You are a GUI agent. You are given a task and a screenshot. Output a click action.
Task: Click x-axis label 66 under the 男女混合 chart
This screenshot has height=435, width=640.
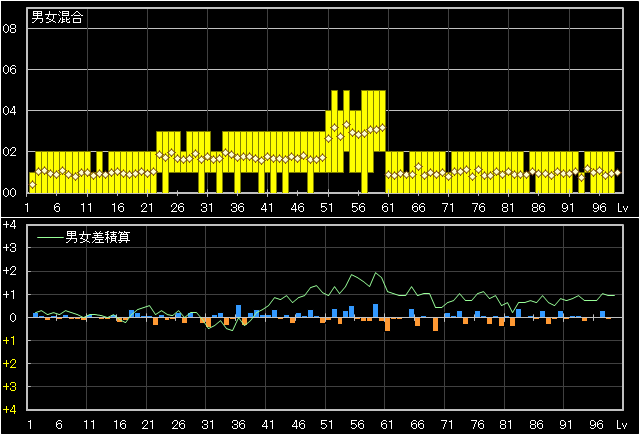pyautogui.click(x=418, y=208)
